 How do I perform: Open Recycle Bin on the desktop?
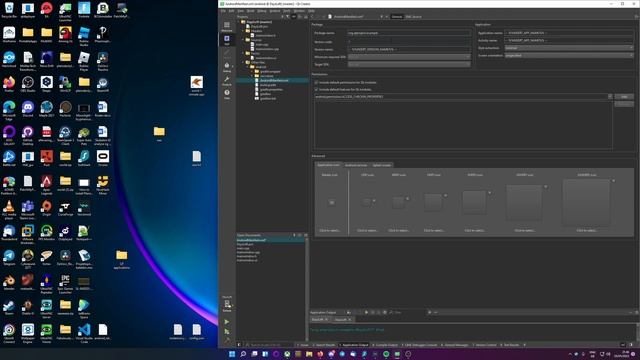[x=9, y=10]
